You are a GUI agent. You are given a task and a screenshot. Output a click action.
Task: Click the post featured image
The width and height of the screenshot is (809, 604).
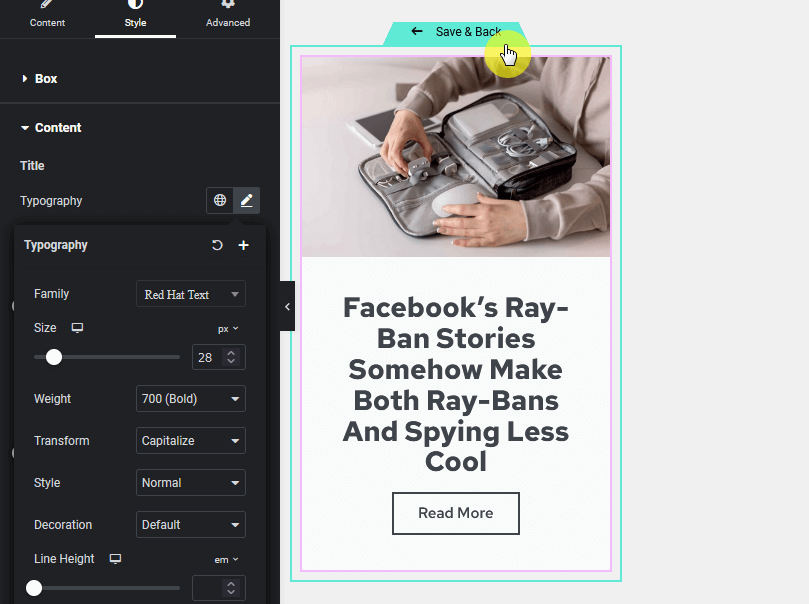(456, 157)
